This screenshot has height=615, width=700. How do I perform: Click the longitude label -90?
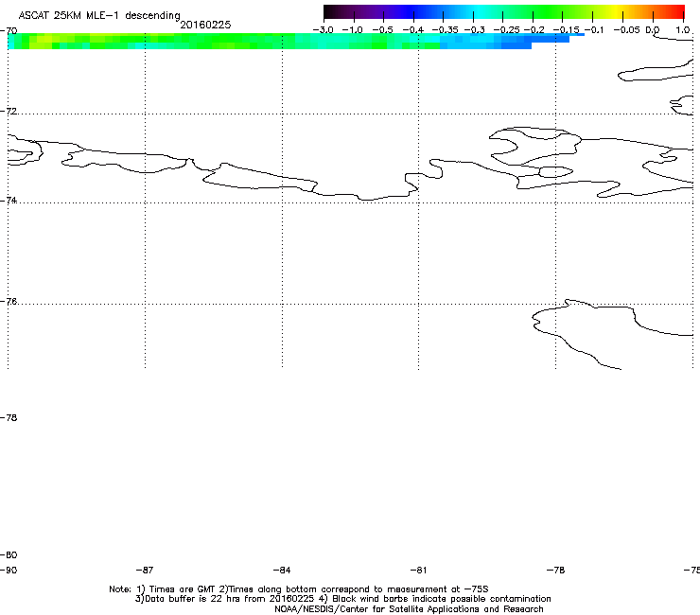pos(9,571)
